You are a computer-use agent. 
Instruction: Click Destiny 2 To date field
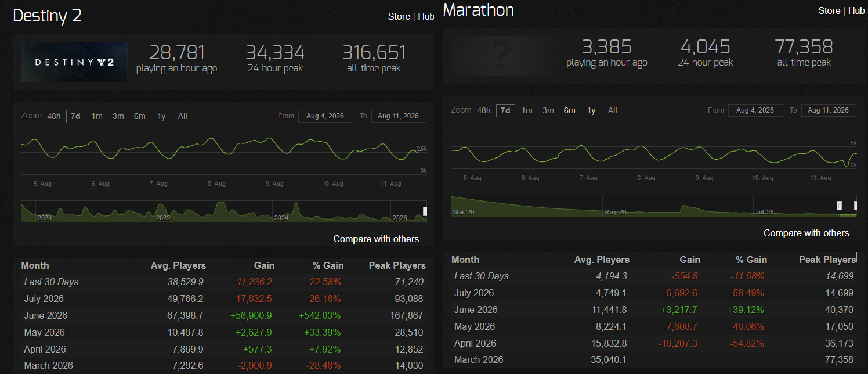pyautogui.click(x=399, y=116)
